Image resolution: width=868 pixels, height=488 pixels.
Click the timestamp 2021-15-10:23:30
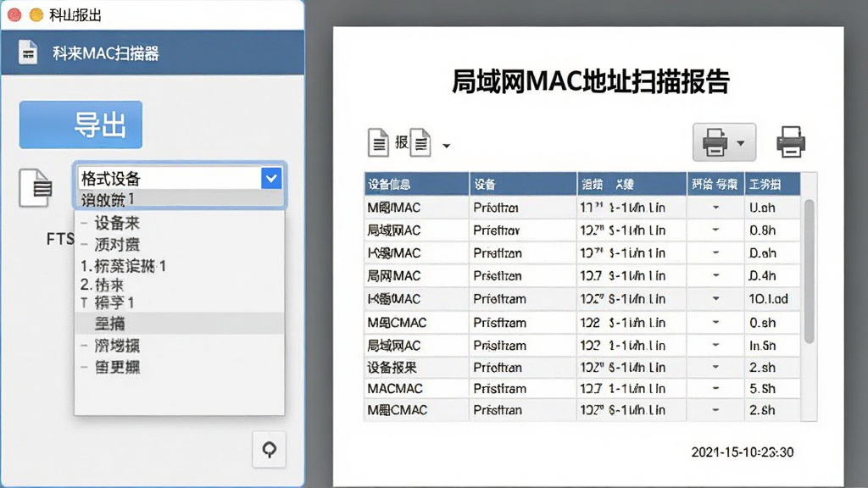[743, 452]
